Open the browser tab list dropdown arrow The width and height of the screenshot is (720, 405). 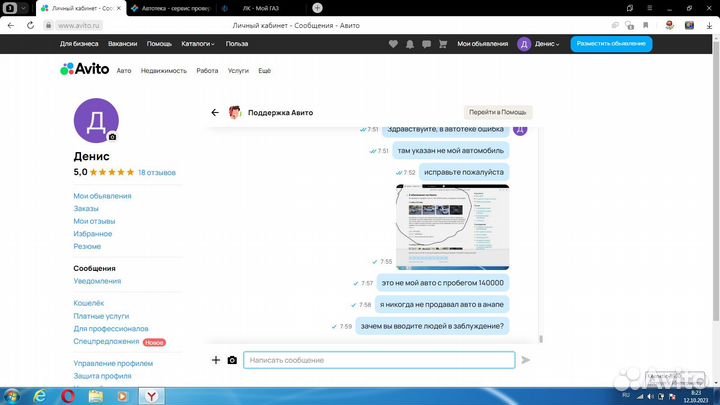23,8
